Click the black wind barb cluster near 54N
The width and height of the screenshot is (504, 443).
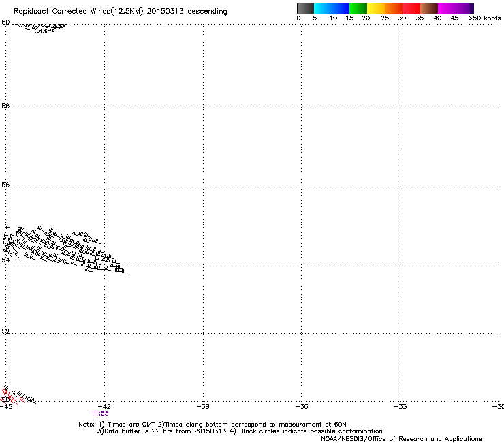click(x=64, y=249)
